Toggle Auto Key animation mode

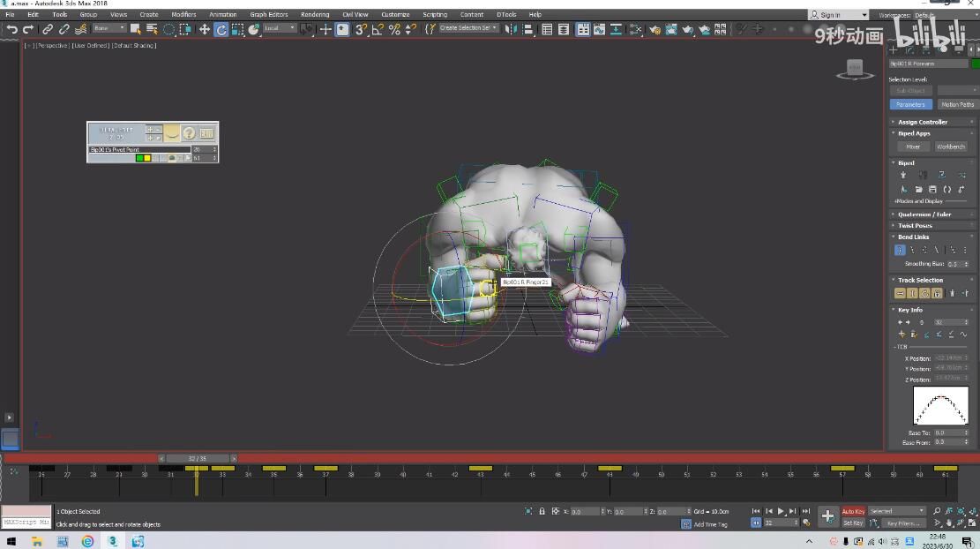853,511
